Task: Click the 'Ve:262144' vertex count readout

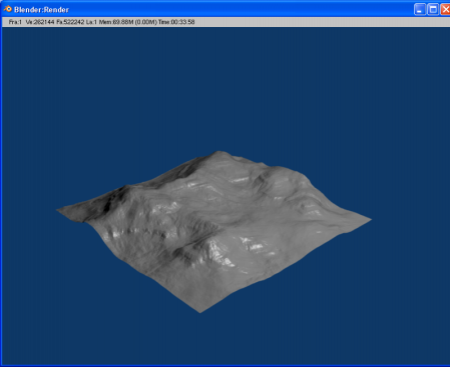Action: click(x=40, y=22)
